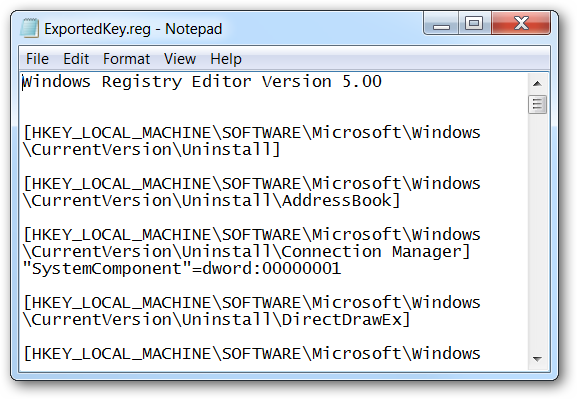The image size is (577, 399).
Task: Click the '\CurrentVersion\Uninstall\DirectDrawEx]' line
Action: click(x=216, y=319)
